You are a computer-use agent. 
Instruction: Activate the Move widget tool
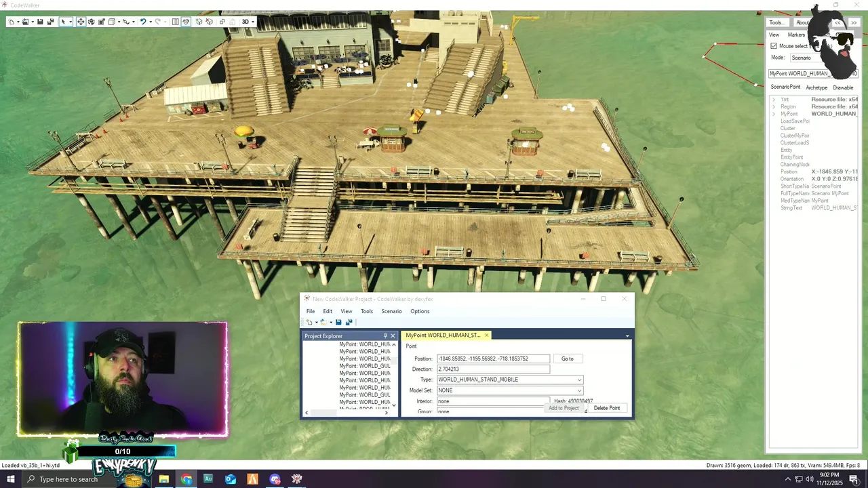(x=81, y=22)
